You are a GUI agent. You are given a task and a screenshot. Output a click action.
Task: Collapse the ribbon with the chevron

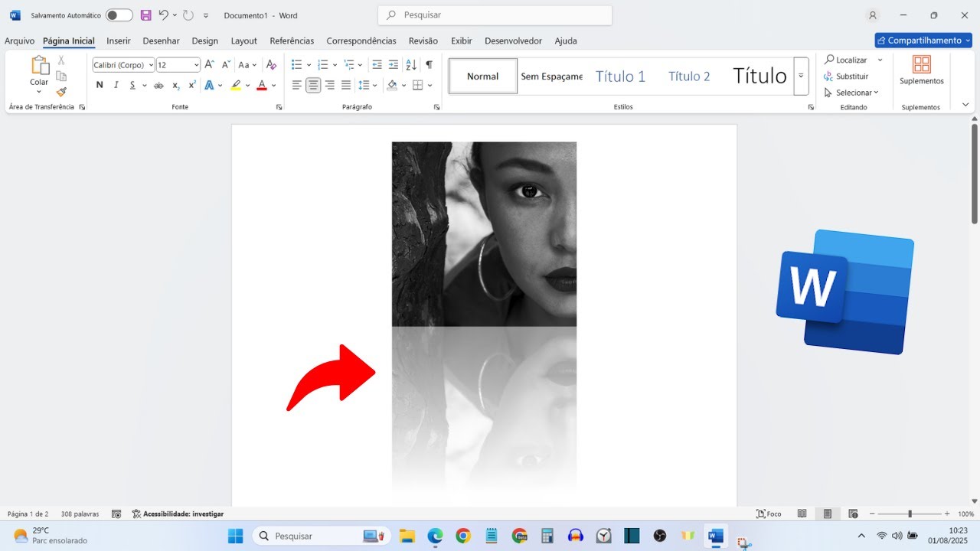click(x=965, y=105)
